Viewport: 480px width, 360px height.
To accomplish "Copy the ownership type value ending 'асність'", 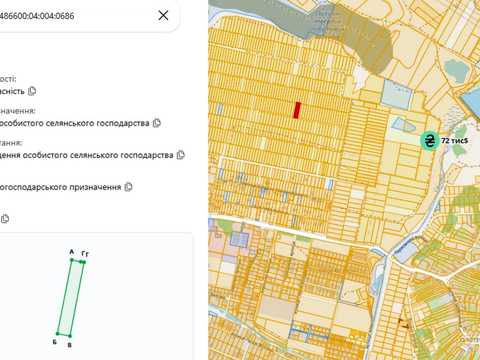I will pos(32,91).
